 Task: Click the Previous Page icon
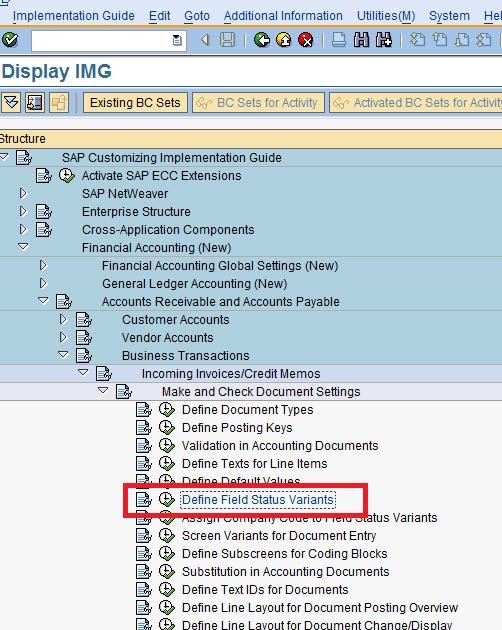pos(440,40)
